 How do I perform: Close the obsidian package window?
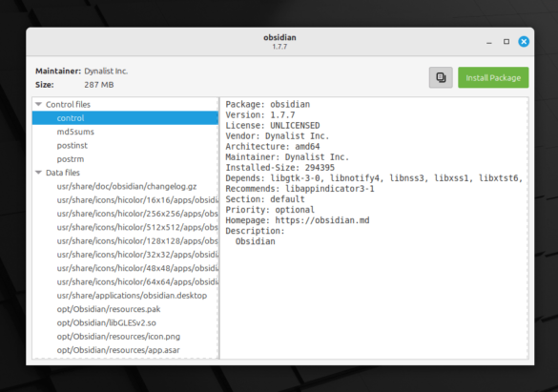tap(524, 42)
